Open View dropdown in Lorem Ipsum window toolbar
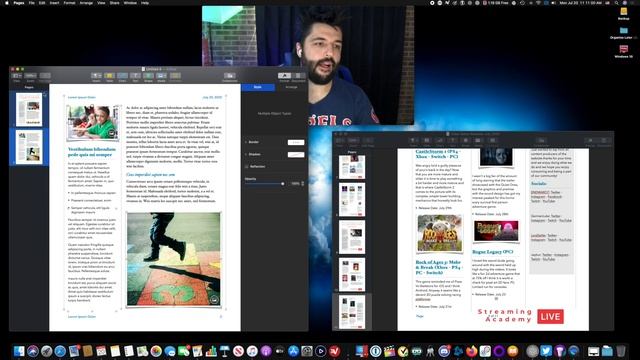This screenshot has height=360, width=640. (x=17, y=76)
